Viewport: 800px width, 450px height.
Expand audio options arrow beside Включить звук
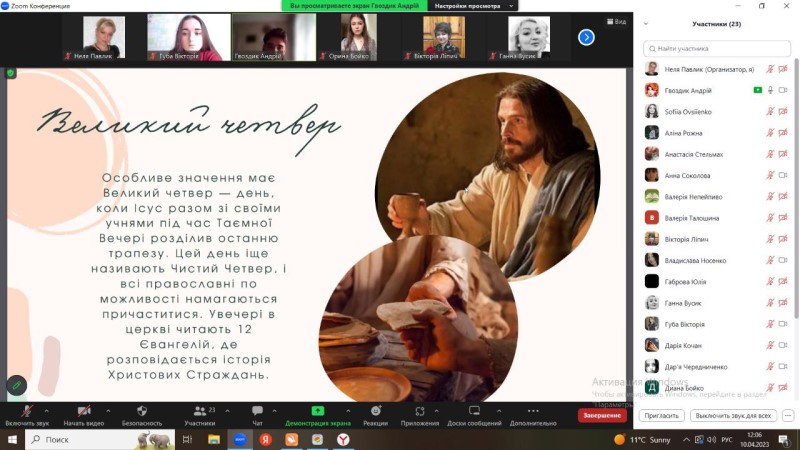pos(46,411)
